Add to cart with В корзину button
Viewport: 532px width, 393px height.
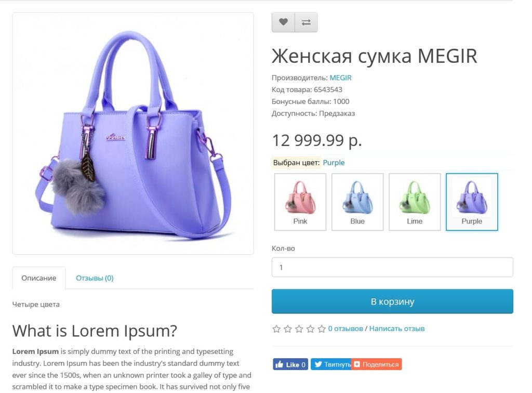pos(392,302)
